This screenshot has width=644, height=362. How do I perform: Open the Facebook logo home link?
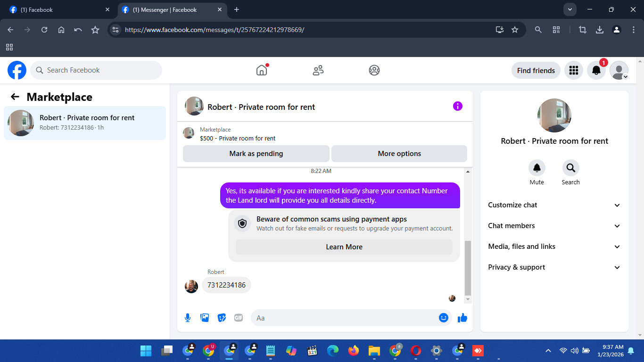[17, 70]
